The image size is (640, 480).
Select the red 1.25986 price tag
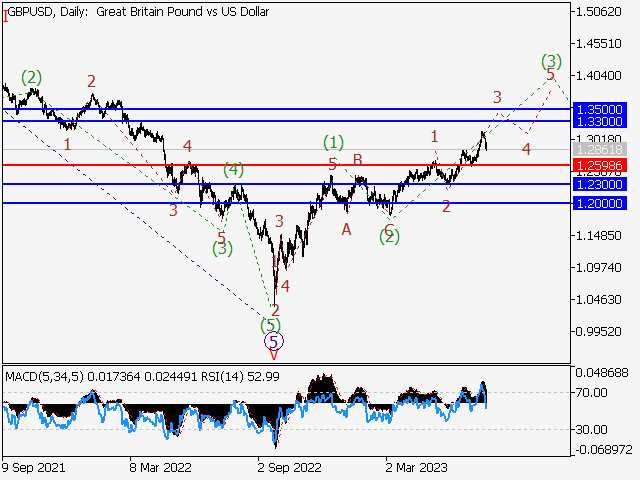click(600, 166)
